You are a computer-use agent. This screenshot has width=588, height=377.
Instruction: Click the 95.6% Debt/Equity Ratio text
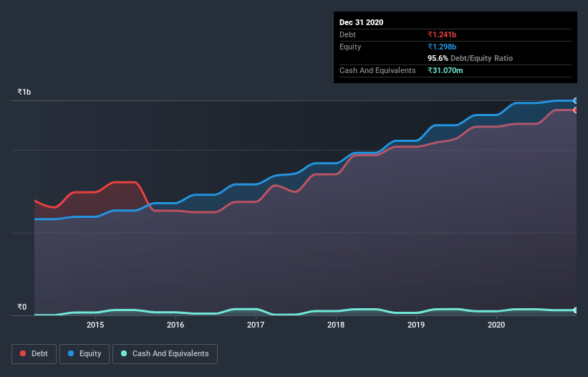471,59
